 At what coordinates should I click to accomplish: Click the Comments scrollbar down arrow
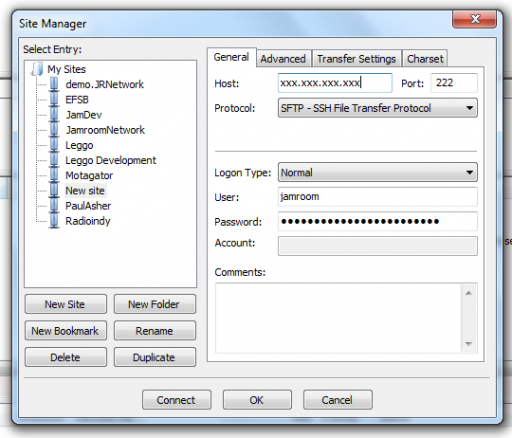pos(469,344)
